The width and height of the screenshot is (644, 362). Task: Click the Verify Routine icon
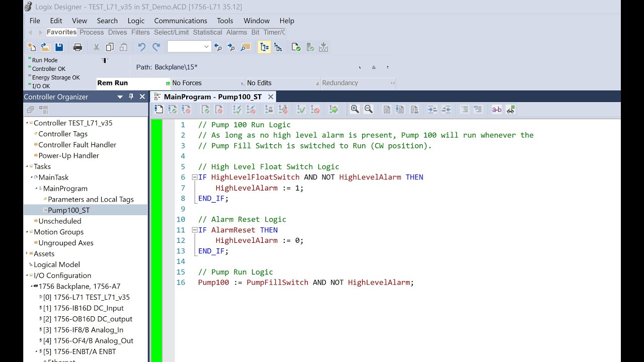(x=296, y=47)
